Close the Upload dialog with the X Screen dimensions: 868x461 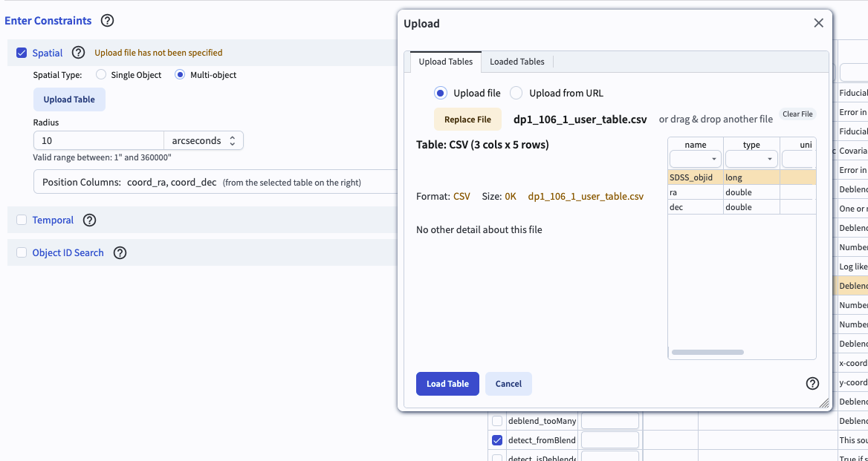point(818,22)
